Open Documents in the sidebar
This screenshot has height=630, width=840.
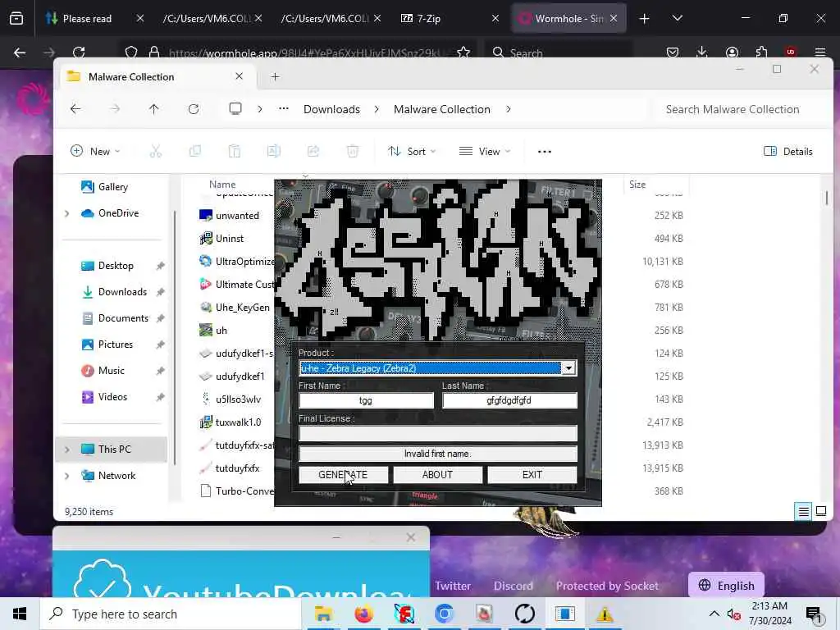point(123,318)
